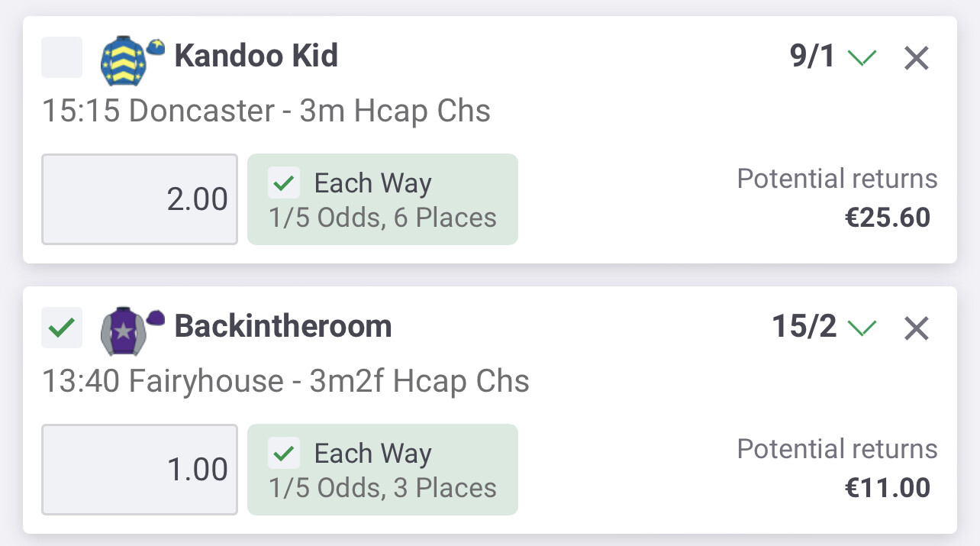
Task: Click the 2.00 stake input field
Action: pyautogui.click(x=140, y=199)
